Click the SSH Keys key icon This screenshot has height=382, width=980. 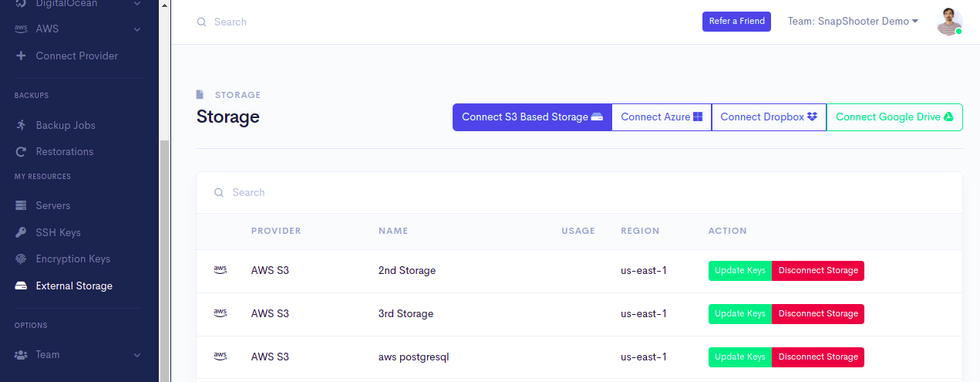pos(21,232)
